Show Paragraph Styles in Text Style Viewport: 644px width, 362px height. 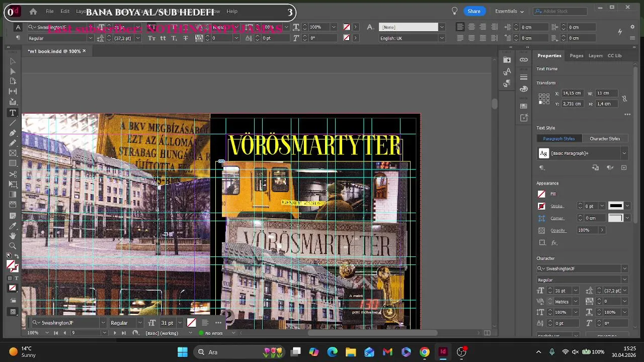[x=558, y=139]
